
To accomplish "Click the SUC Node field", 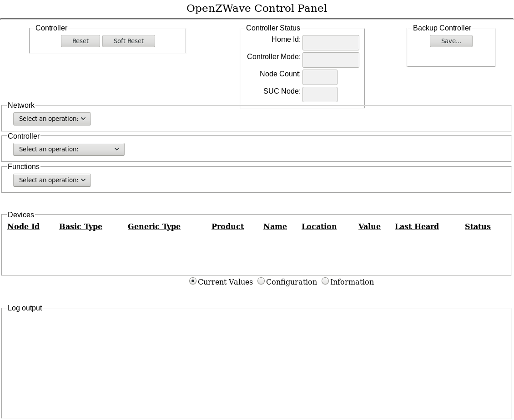I will [x=320, y=95].
